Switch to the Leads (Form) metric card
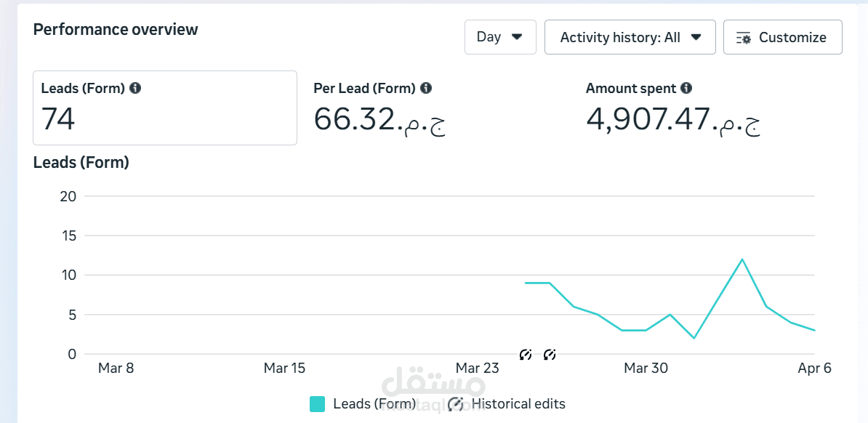 [x=165, y=108]
